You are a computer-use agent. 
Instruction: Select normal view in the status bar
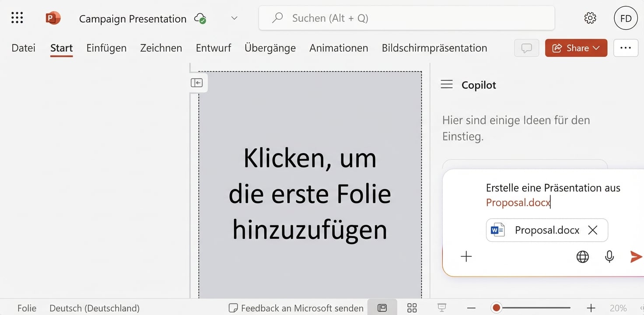382,308
